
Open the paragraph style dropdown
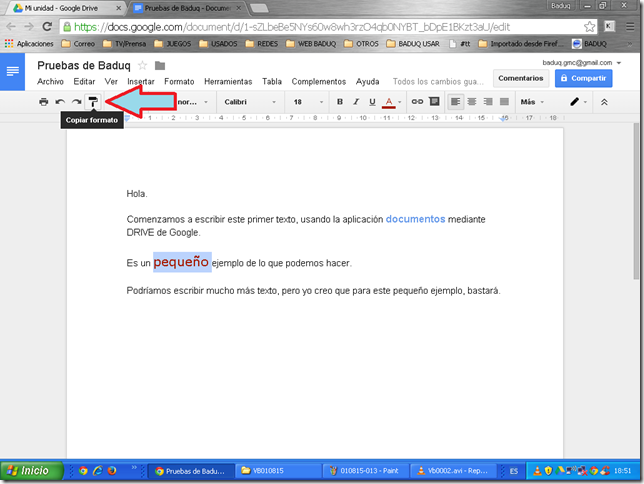(x=193, y=101)
